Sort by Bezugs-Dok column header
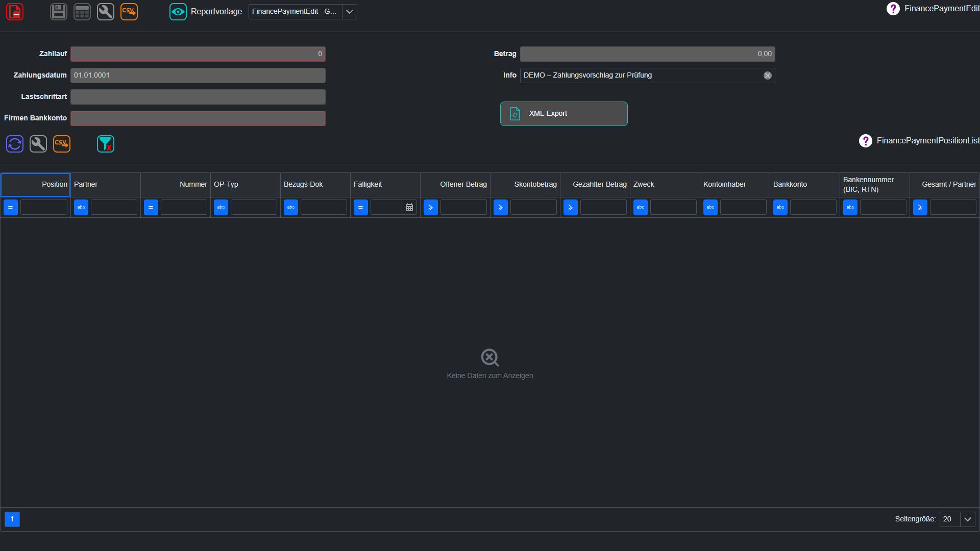This screenshot has height=551, width=980. [x=315, y=185]
